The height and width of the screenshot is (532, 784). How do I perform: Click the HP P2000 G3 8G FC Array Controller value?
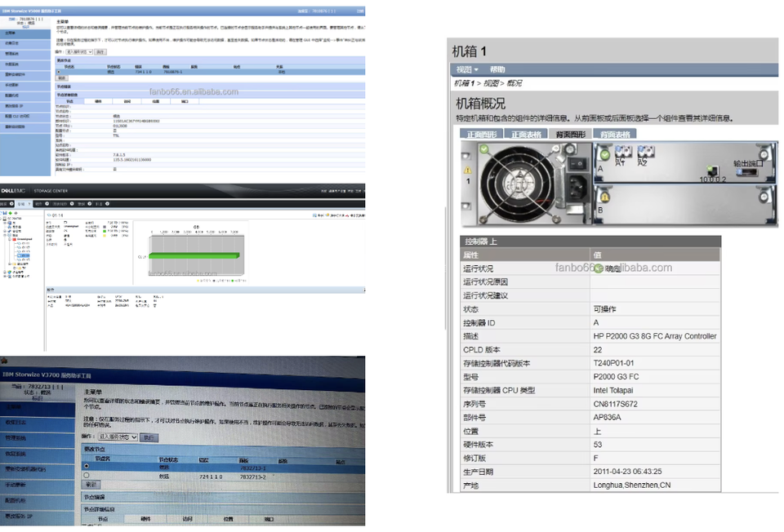click(x=654, y=336)
